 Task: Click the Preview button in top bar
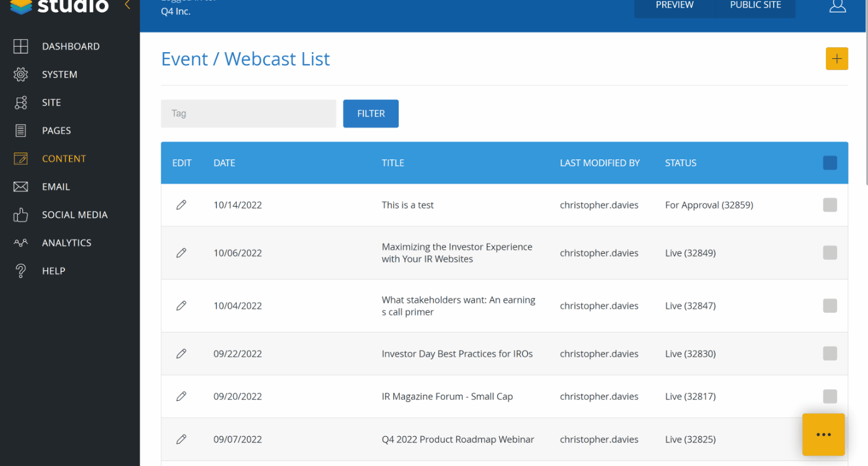(674, 6)
